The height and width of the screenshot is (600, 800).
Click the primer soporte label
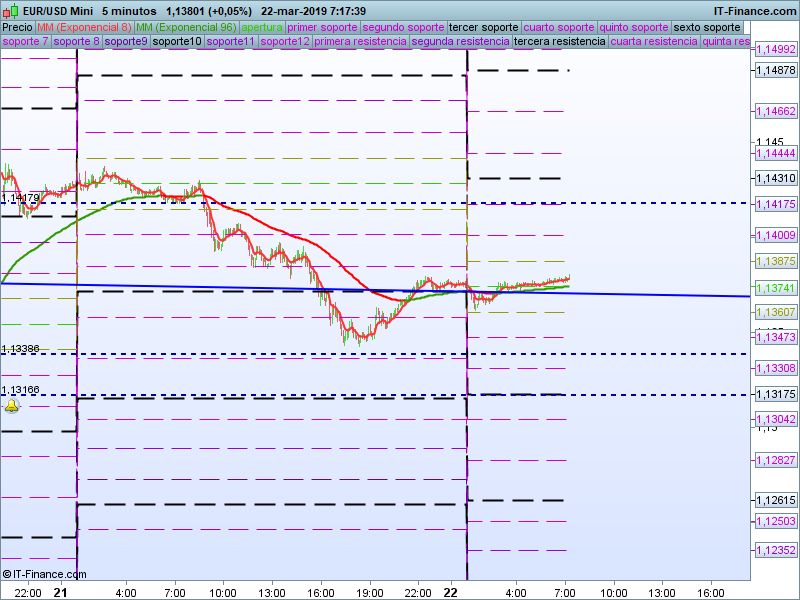[x=322, y=27]
